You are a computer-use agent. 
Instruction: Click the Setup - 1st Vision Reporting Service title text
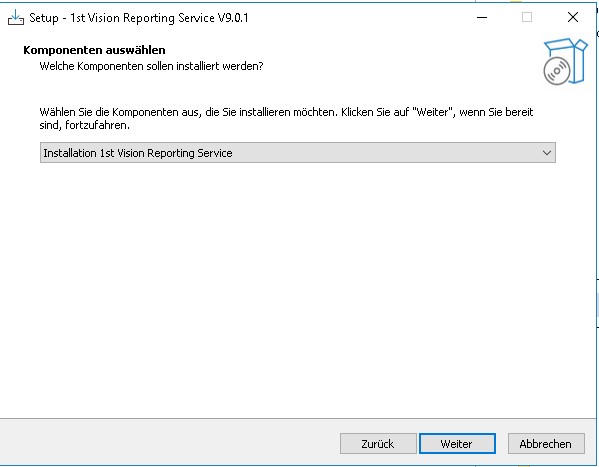139,18
